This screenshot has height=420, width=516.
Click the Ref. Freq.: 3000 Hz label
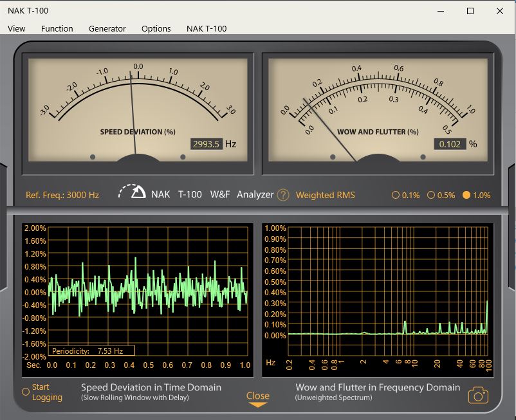(x=62, y=195)
